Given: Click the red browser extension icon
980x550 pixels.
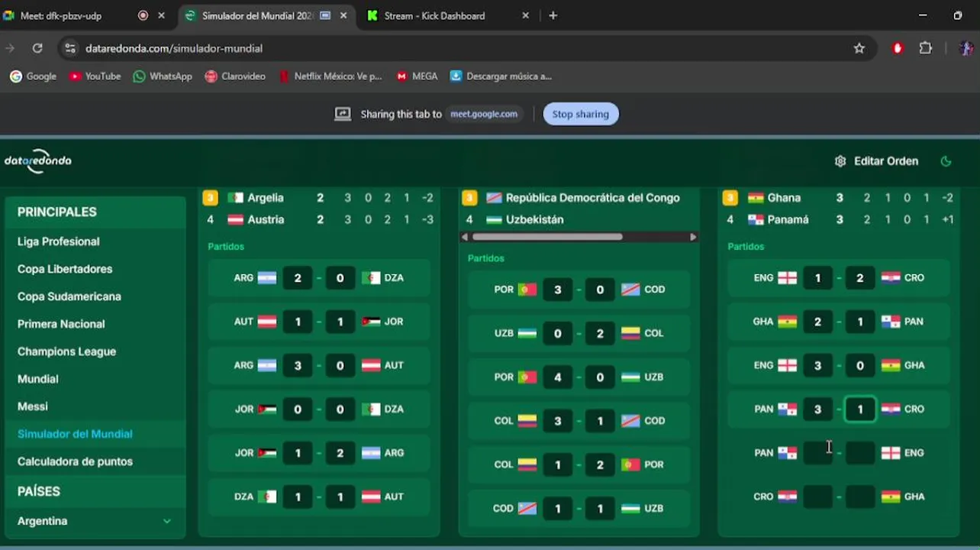Looking at the screenshot, I should click(898, 48).
